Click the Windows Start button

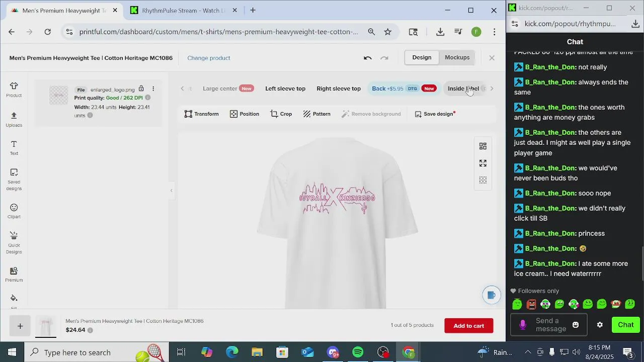12,352
